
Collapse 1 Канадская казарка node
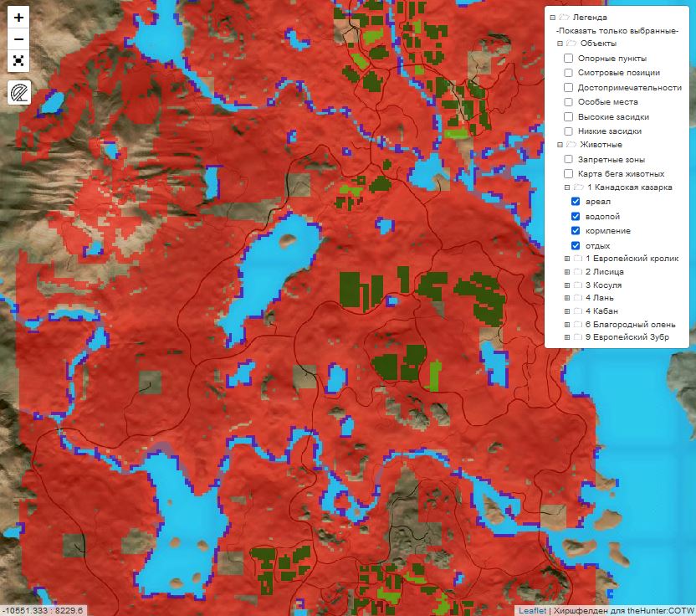(x=567, y=187)
